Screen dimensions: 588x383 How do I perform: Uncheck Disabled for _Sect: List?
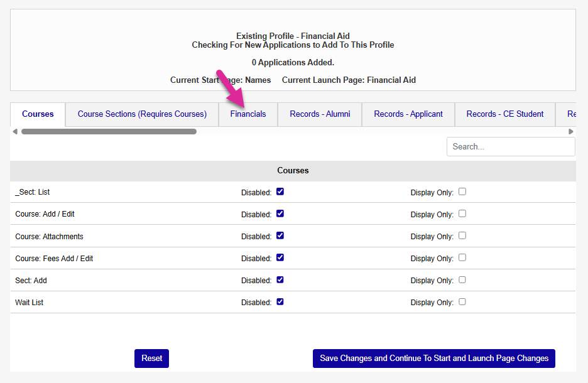coord(280,191)
